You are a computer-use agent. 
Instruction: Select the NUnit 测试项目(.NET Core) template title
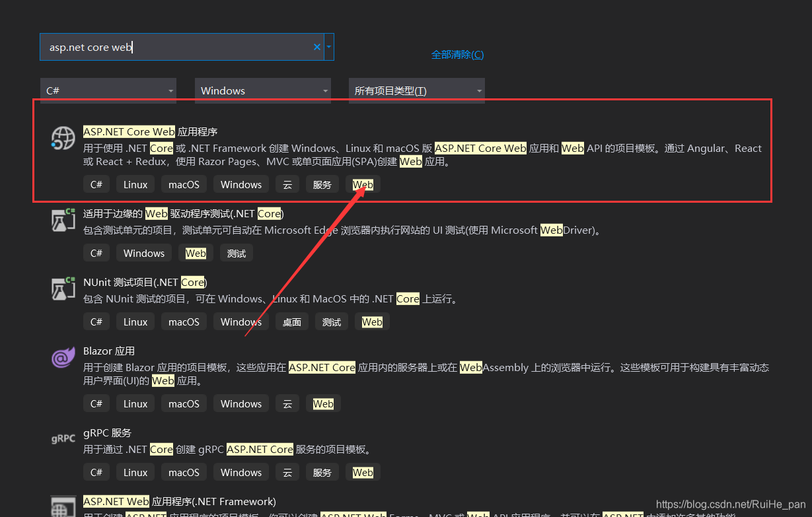145,282
